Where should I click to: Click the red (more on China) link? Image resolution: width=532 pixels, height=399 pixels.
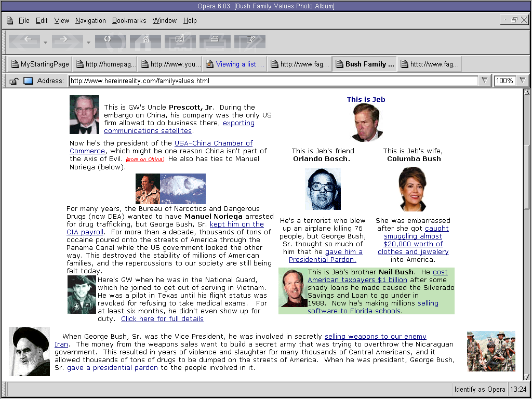click(145, 159)
